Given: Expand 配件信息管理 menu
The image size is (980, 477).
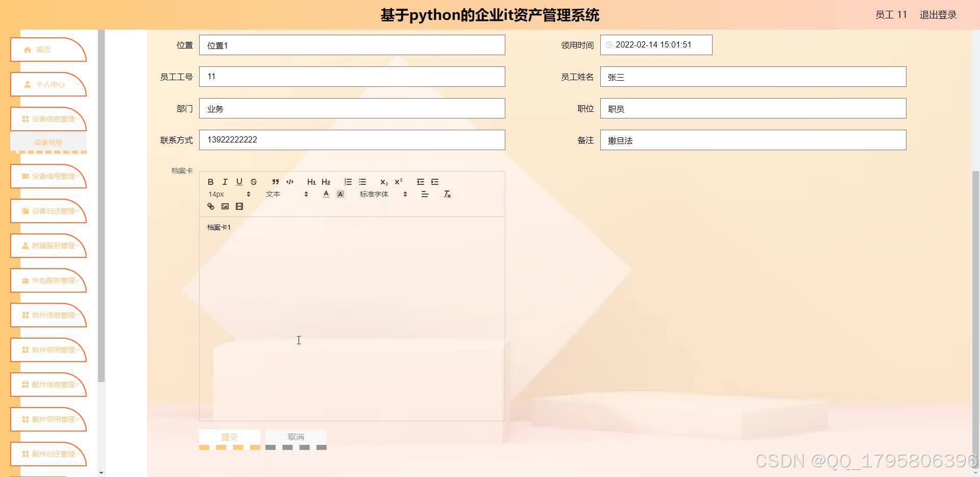Looking at the screenshot, I should [48, 385].
